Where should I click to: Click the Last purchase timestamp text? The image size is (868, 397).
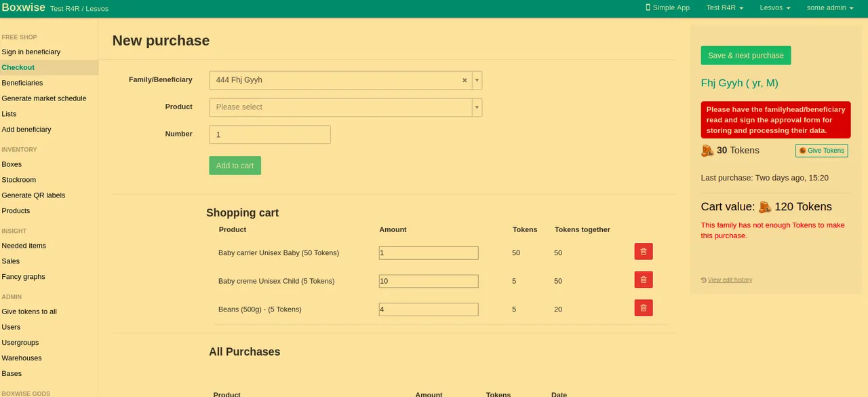point(765,178)
